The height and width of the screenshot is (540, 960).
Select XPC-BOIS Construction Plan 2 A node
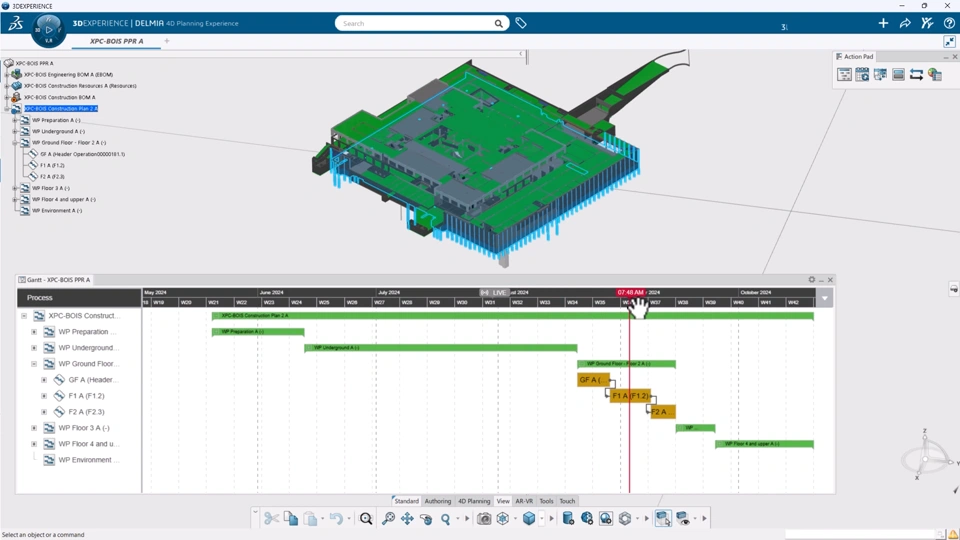(61, 108)
